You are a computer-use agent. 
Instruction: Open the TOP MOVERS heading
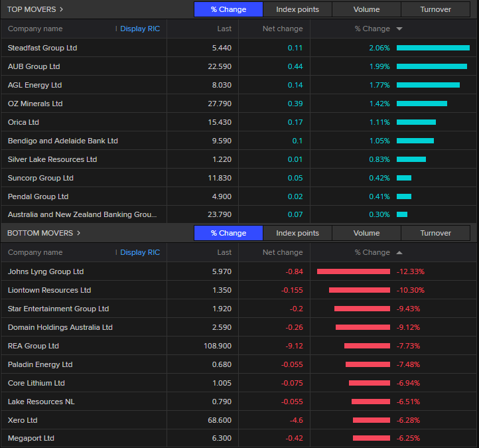tap(31, 9)
